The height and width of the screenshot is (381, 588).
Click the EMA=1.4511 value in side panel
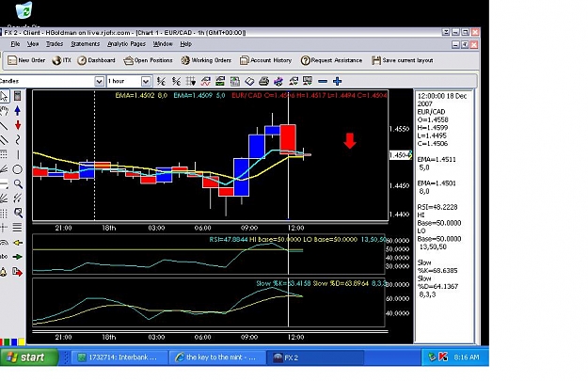point(437,159)
